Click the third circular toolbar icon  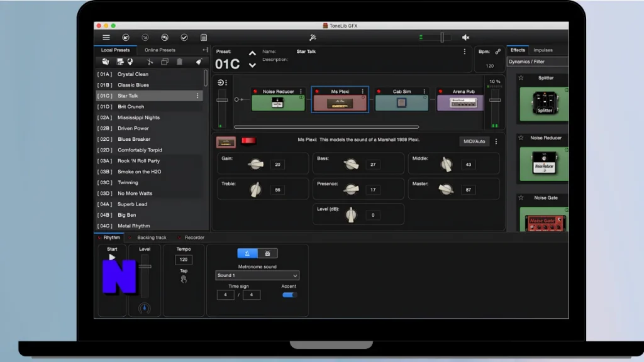pos(165,37)
